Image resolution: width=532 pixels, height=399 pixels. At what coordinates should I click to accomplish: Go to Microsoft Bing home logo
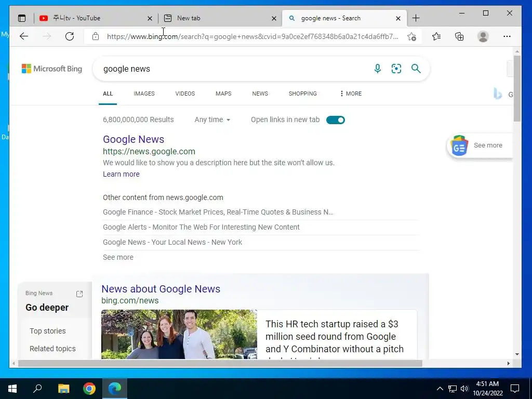click(x=52, y=69)
